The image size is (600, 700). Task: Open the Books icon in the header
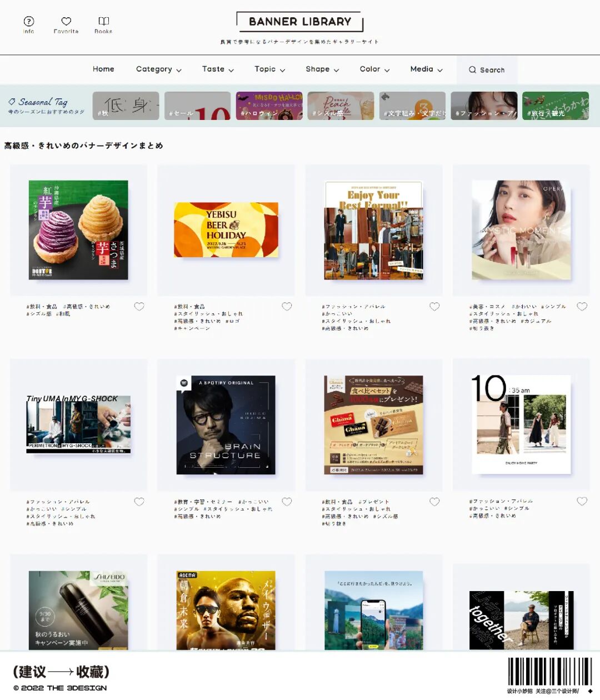[103, 22]
